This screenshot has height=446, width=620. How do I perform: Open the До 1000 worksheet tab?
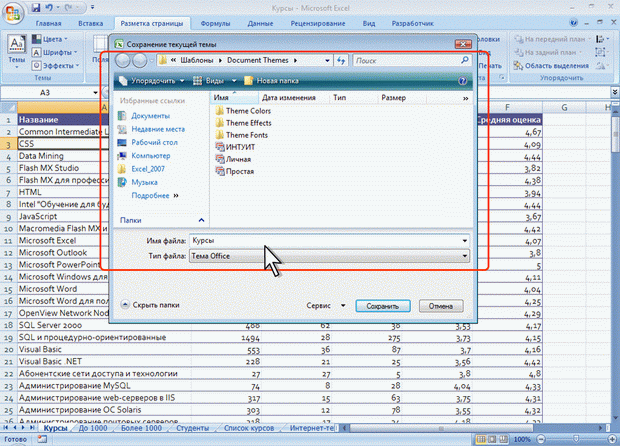93,428
